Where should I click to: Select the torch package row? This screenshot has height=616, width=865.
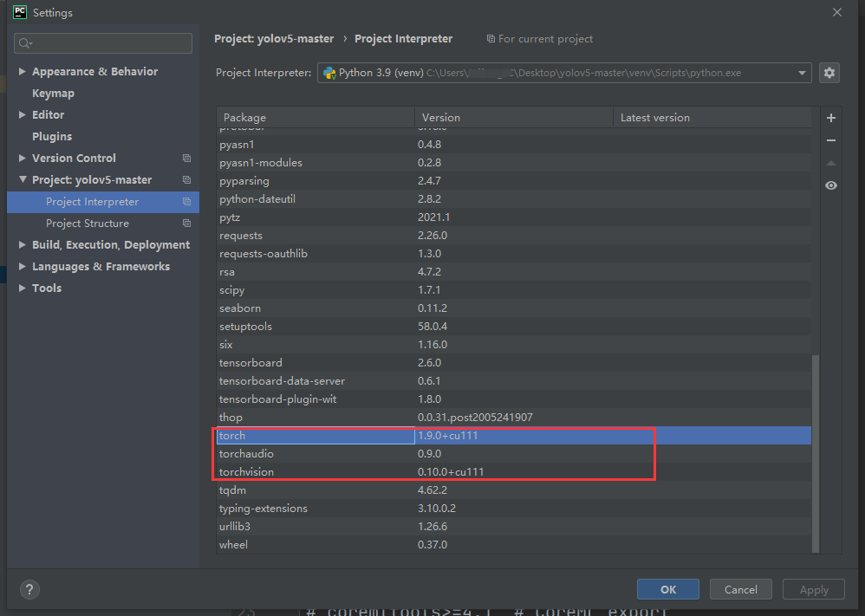pos(514,436)
